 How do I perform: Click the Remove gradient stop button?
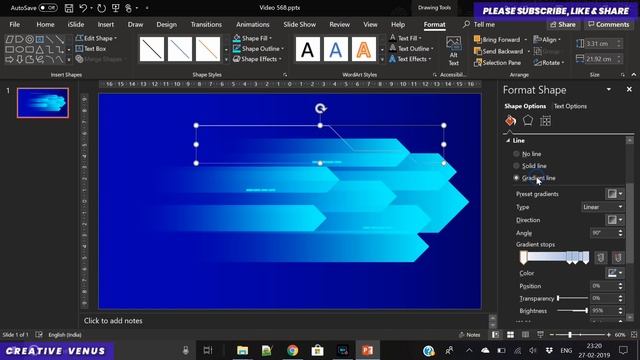[x=618, y=258]
